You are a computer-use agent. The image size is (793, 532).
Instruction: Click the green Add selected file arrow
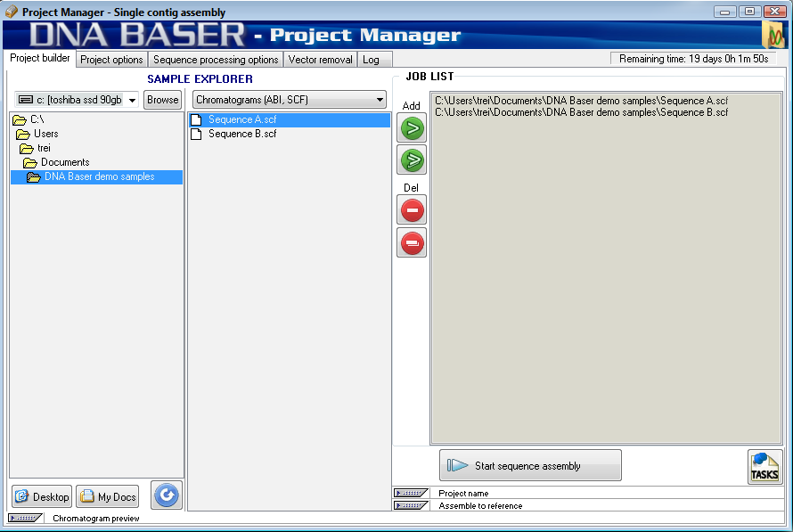tap(413, 128)
